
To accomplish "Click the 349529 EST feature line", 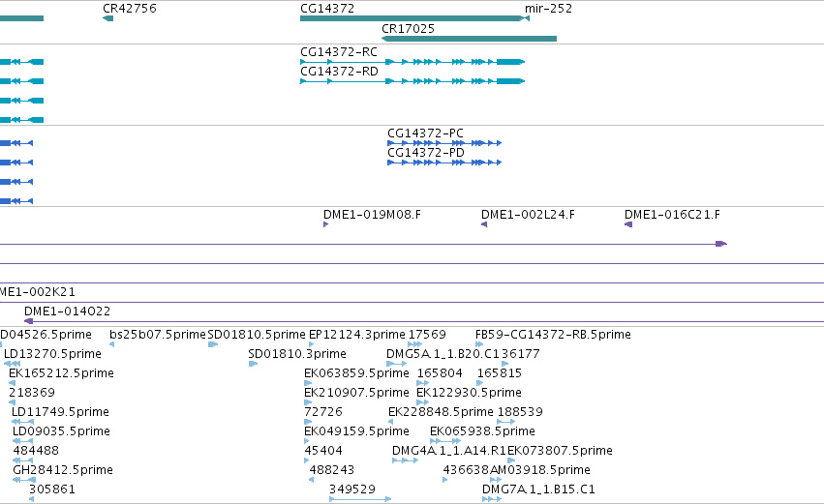I will 360,499.
